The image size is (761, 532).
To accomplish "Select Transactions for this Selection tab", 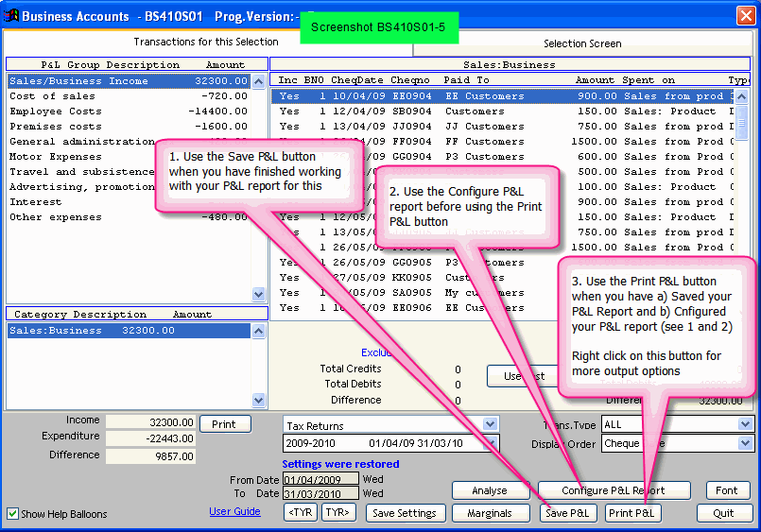I will click(x=205, y=42).
